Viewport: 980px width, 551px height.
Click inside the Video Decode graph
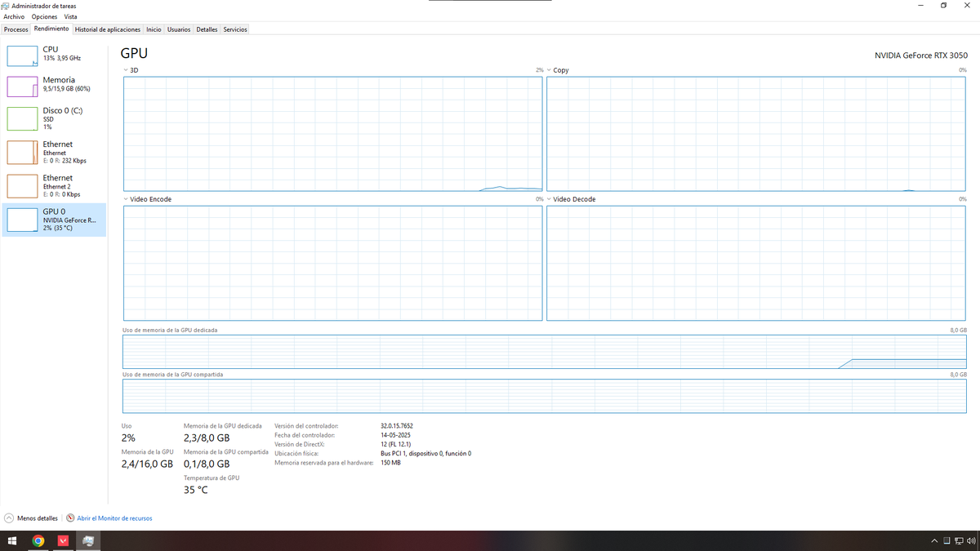click(x=756, y=263)
